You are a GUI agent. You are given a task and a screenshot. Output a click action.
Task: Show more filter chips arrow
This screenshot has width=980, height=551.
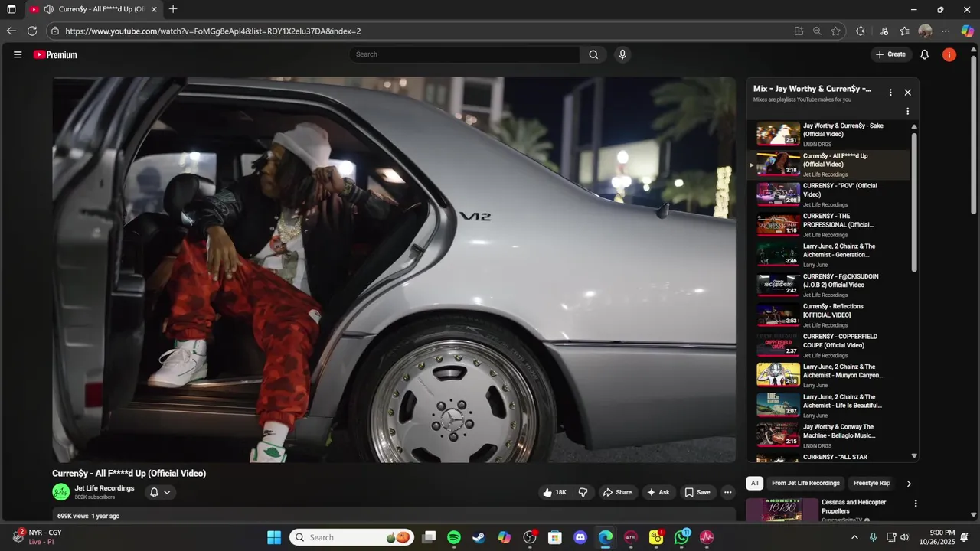[909, 484]
